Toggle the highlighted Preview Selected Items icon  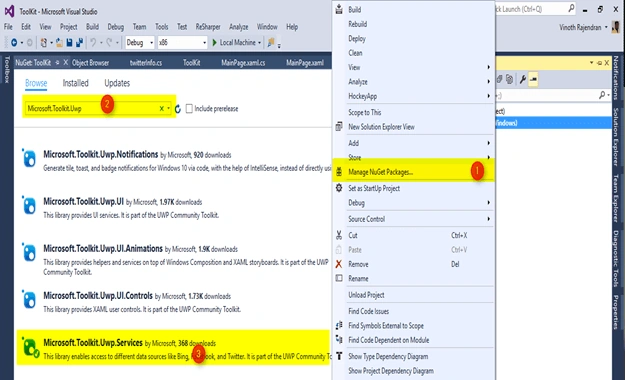click(533, 79)
